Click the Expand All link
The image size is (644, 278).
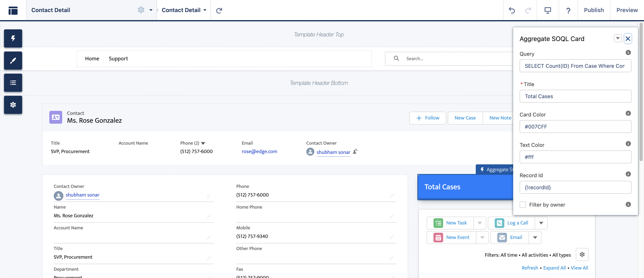554,268
